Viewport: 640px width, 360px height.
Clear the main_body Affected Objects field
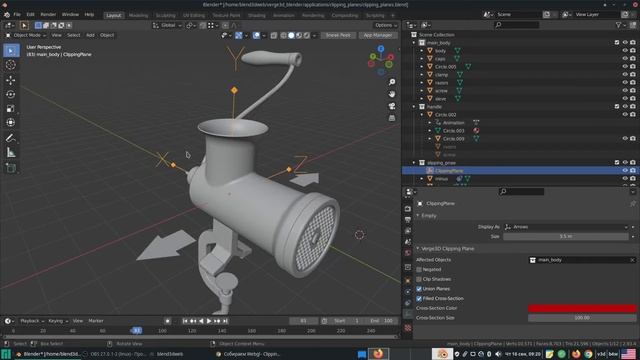pos(632,260)
